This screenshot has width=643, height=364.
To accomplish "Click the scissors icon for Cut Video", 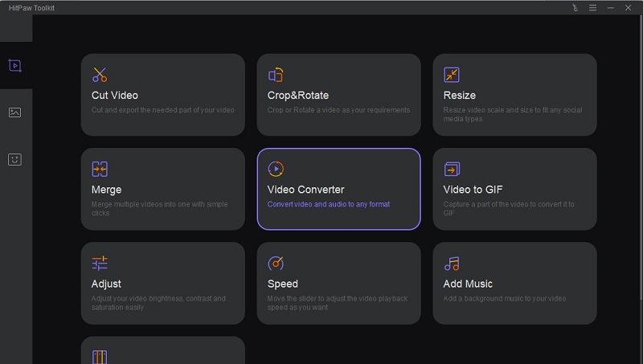I will (100, 75).
